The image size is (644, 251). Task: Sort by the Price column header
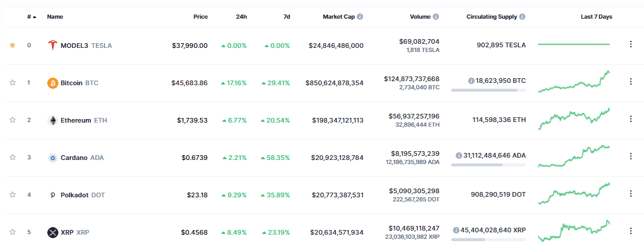(x=200, y=17)
